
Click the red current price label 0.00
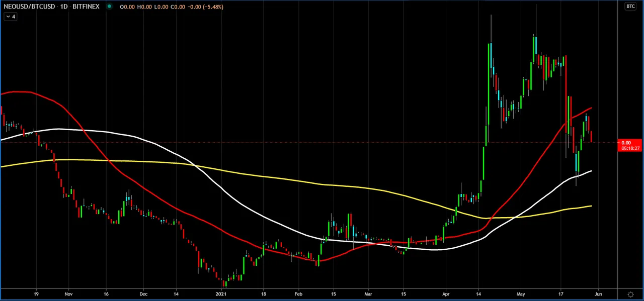tap(626, 143)
